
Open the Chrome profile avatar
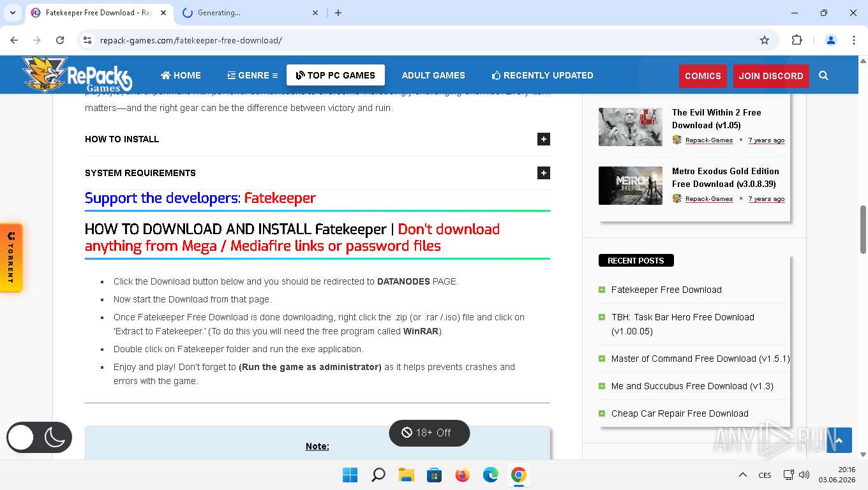click(x=831, y=40)
